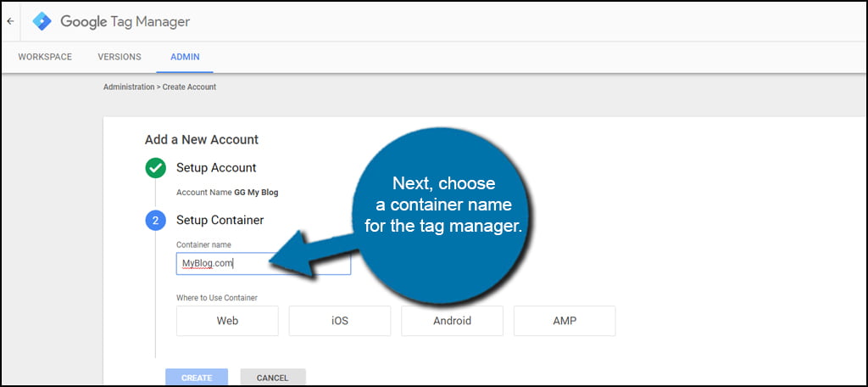Screen dimensions: 868x387
Task: Click the Account Name GG My Blog text
Action: [x=227, y=193]
